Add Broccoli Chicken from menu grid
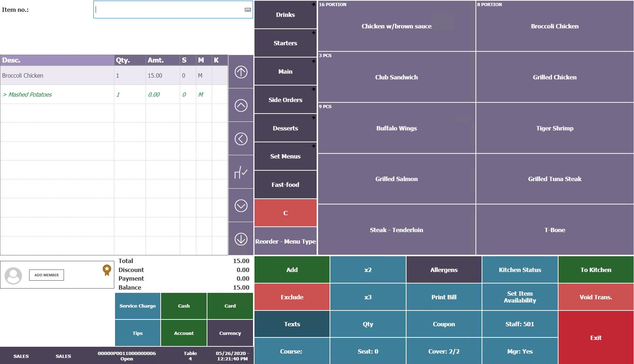This screenshot has width=634, height=364. coord(555,26)
